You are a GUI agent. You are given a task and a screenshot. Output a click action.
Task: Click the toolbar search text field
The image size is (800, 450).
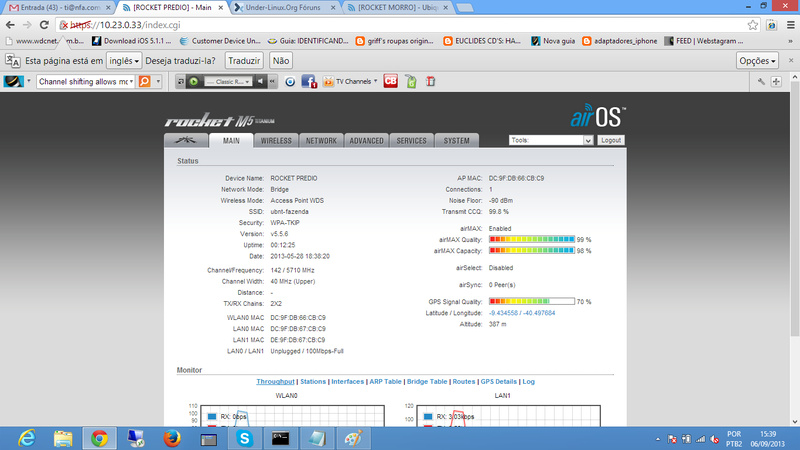pos(85,82)
